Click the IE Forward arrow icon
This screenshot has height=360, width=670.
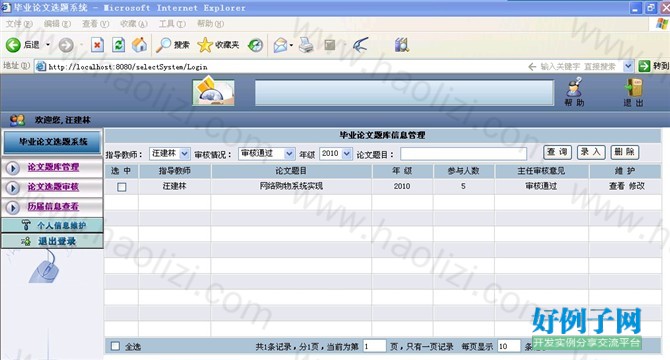(66, 45)
